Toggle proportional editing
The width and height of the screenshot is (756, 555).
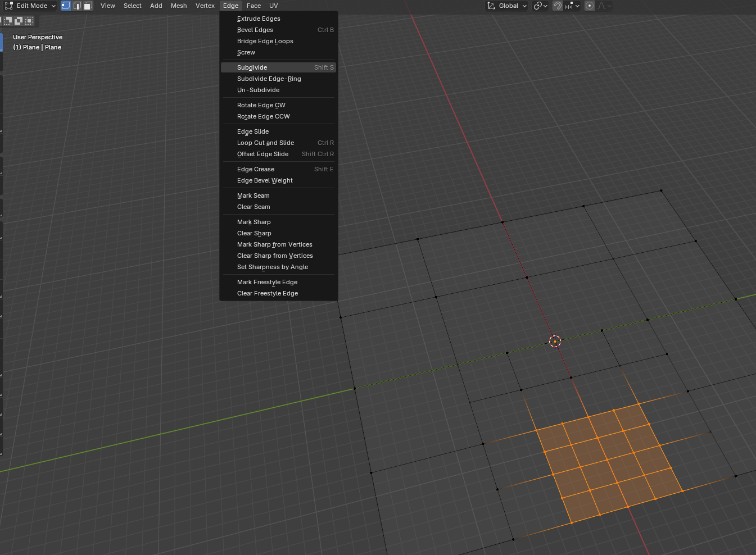(x=590, y=6)
